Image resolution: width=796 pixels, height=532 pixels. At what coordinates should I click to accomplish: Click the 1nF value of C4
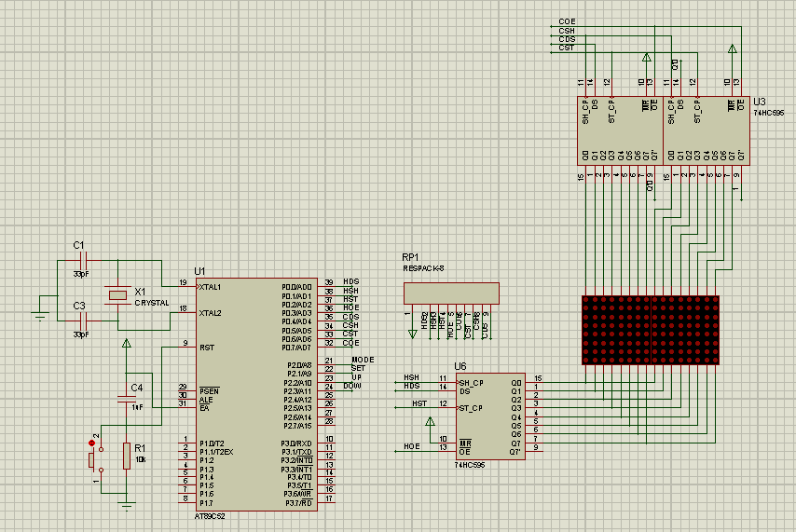tap(138, 407)
